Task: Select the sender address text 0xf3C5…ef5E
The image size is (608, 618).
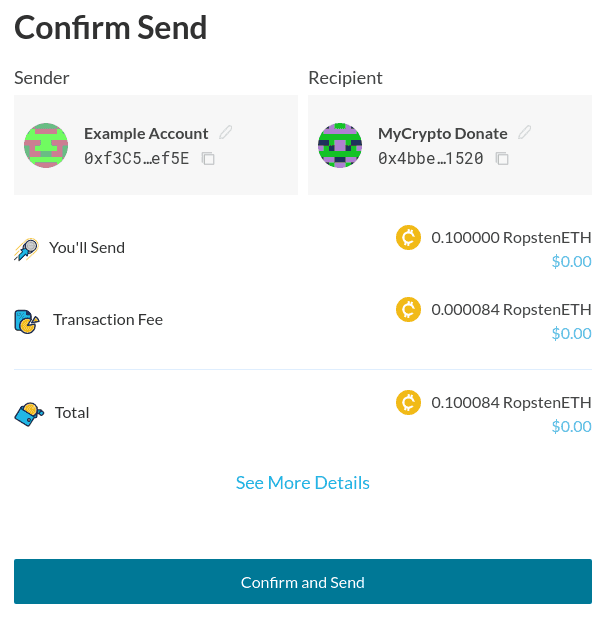Action: tap(136, 158)
